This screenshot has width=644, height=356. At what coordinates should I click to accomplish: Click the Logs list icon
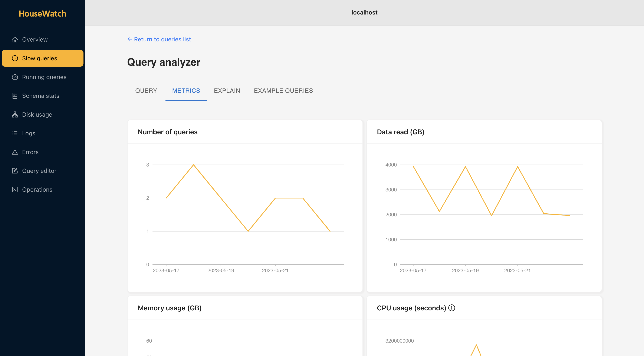15,133
